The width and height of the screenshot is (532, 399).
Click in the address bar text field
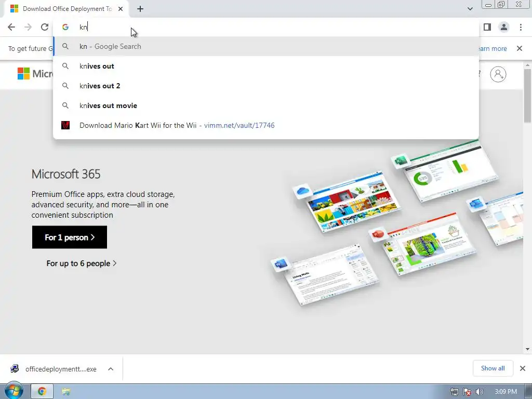pyautogui.click(x=266, y=27)
